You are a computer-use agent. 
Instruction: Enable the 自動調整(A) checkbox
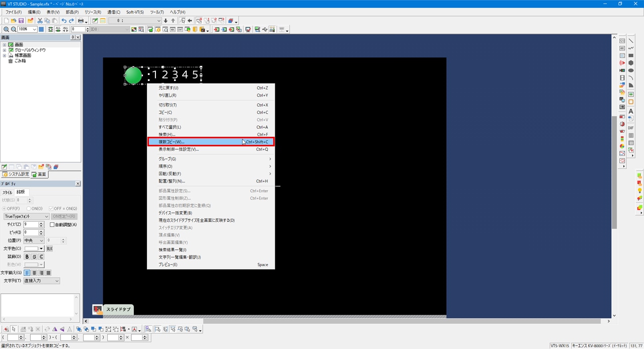(x=52, y=225)
